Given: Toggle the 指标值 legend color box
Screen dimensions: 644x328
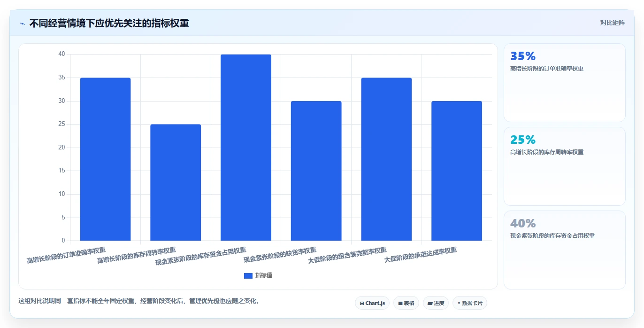Looking at the screenshot, I should [248, 276].
